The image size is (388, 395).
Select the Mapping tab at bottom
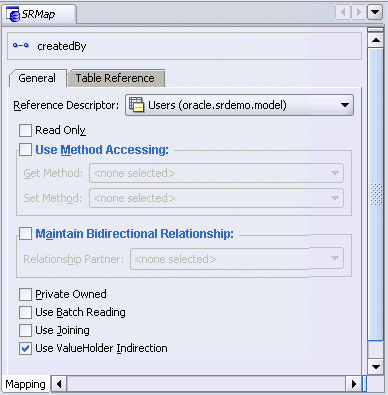pyautogui.click(x=26, y=384)
